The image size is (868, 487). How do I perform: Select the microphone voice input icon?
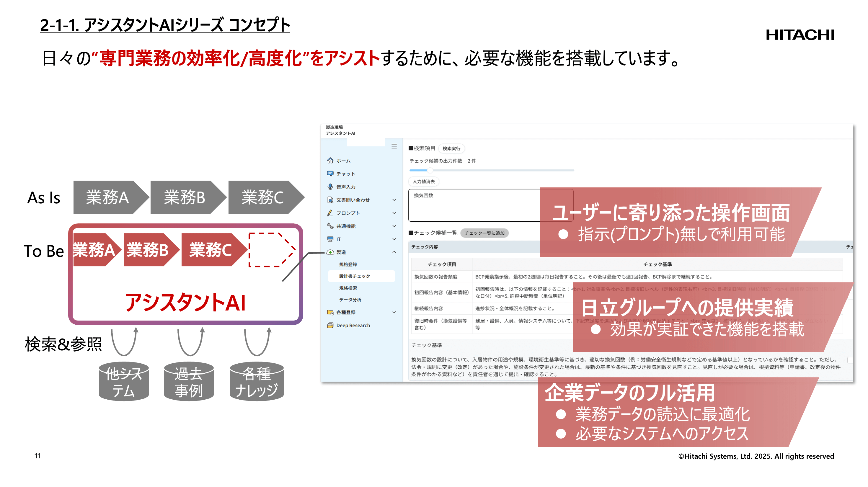pyautogui.click(x=330, y=187)
